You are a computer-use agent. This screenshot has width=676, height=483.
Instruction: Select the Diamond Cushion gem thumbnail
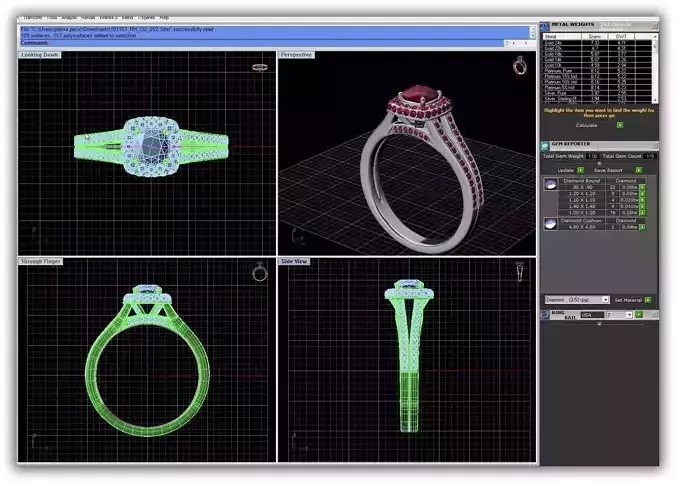click(550, 224)
